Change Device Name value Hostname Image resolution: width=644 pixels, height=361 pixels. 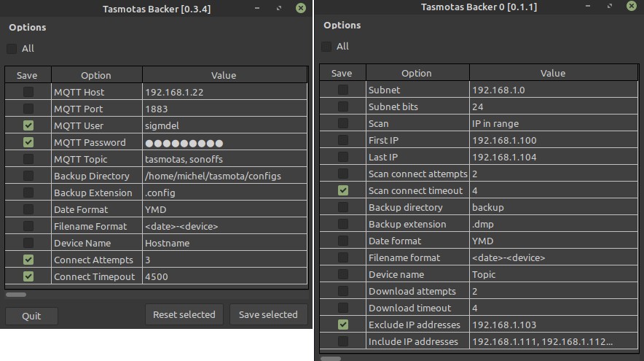168,244
